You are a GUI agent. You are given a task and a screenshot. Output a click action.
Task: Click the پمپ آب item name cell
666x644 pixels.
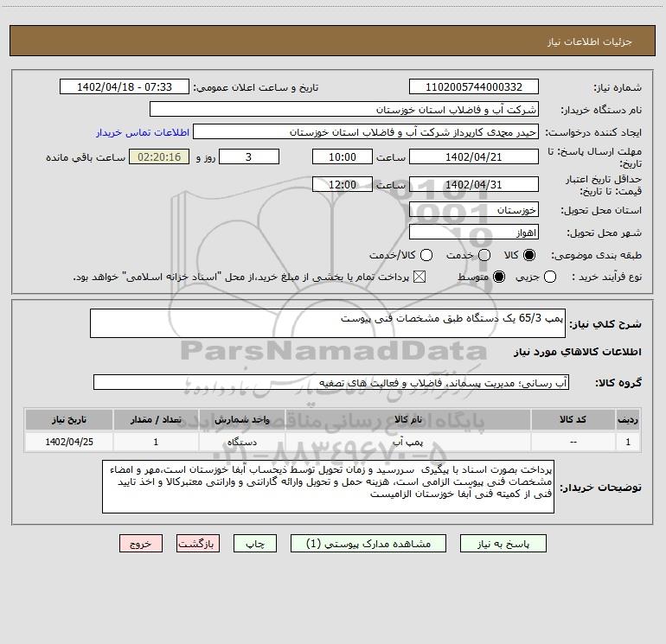click(407, 442)
